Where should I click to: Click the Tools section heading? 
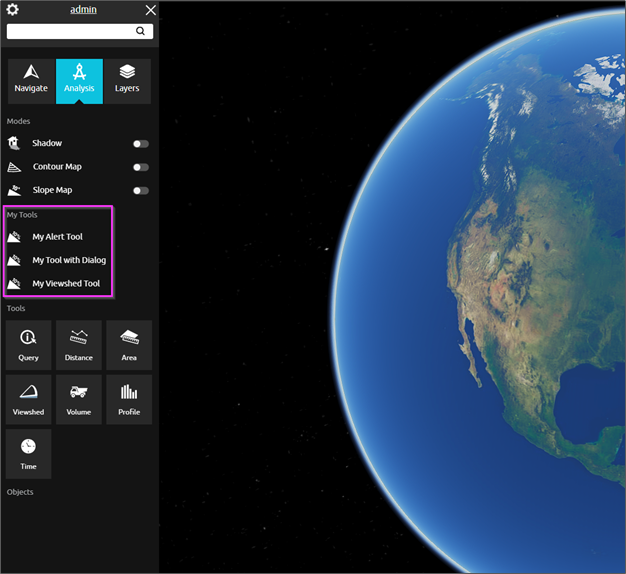[x=16, y=308]
